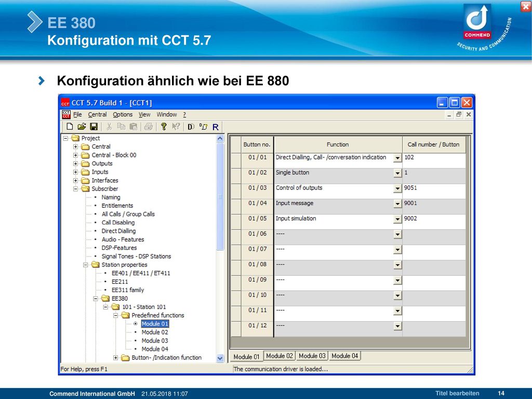Collapse the 101 - Station 101 node
The width and height of the screenshot is (532, 399).
(105, 307)
